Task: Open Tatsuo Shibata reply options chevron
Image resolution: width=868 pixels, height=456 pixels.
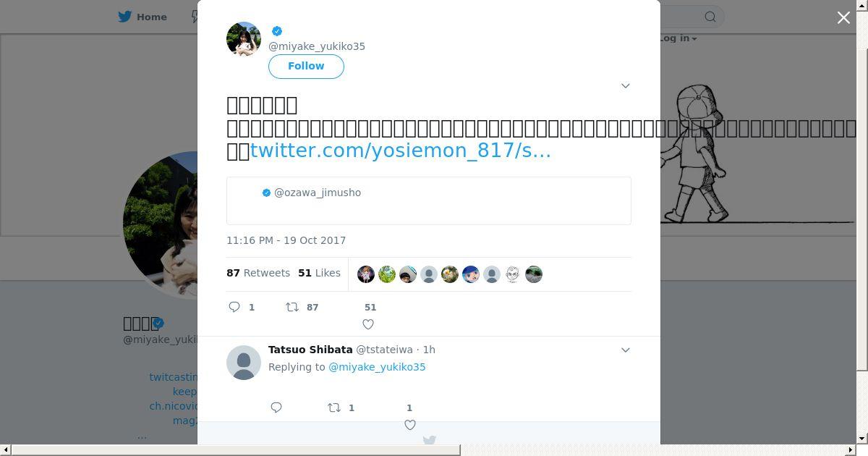Action: tap(626, 350)
